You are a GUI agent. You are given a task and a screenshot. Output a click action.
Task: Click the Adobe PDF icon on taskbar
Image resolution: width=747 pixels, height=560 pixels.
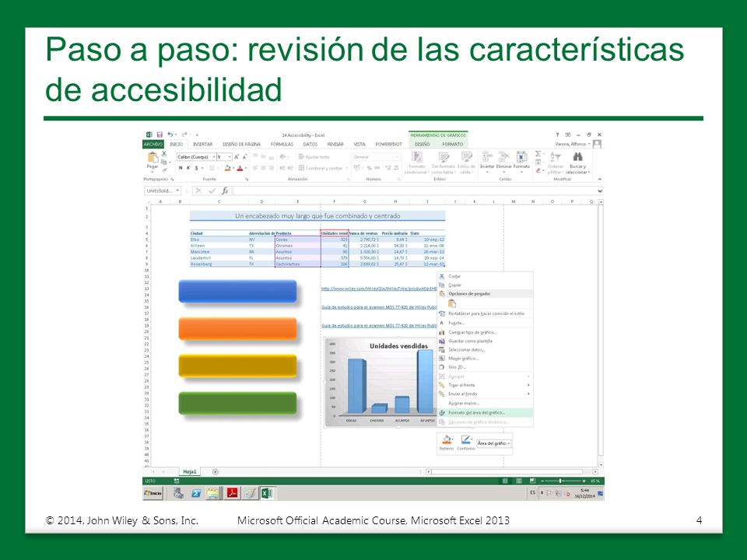pyautogui.click(x=232, y=493)
